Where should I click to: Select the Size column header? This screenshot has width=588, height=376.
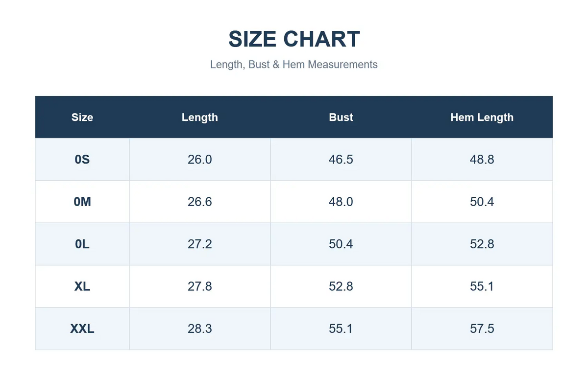82,117
